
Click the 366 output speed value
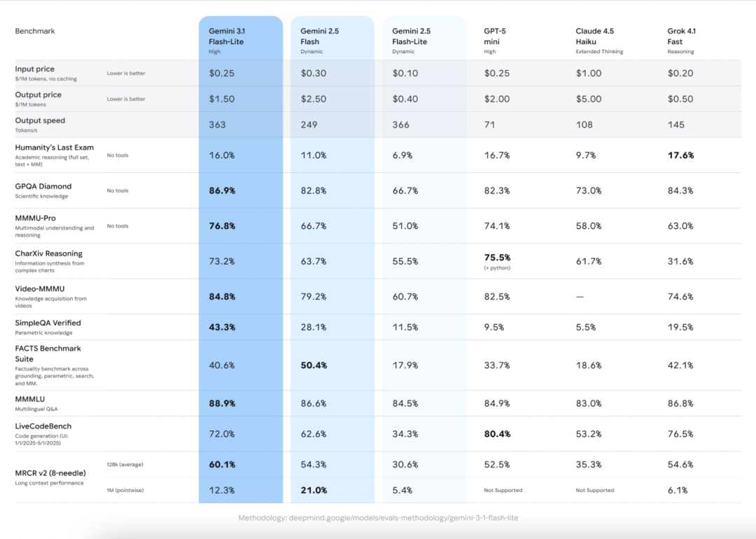pyautogui.click(x=400, y=125)
